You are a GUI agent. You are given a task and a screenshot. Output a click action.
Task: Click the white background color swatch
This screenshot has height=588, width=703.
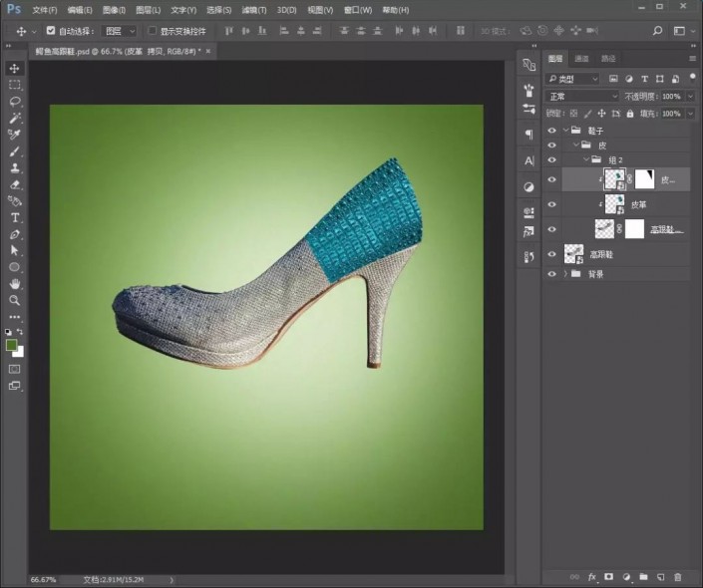pyautogui.click(x=20, y=353)
